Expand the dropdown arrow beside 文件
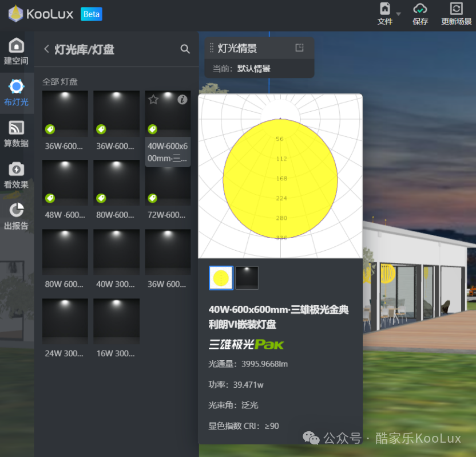This screenshot has height=457, width=476. [x=399, y=14]
